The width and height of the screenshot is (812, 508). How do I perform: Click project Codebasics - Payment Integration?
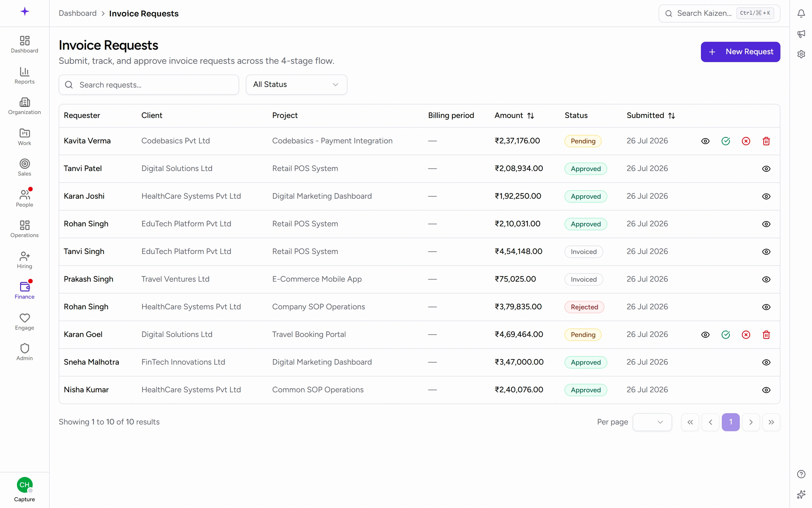(332, 141)
